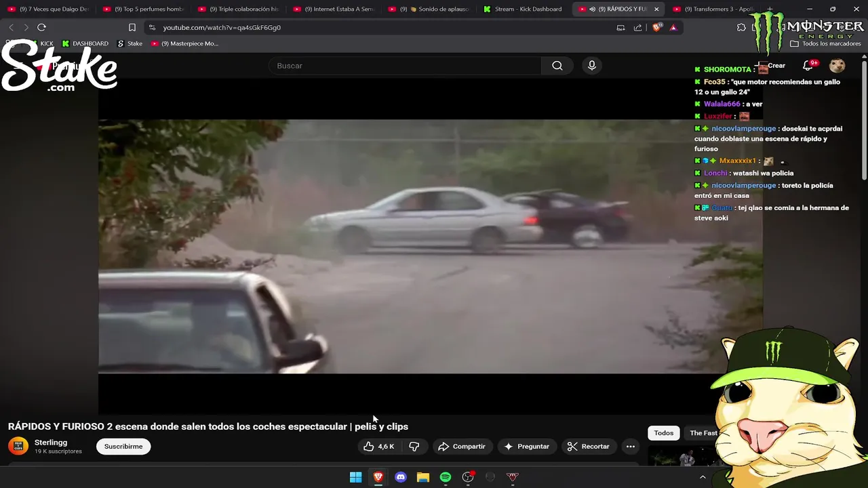Like the video (4,6 K thumbs up)
This screenshot has height=488, width=868.
pos(378,447)
